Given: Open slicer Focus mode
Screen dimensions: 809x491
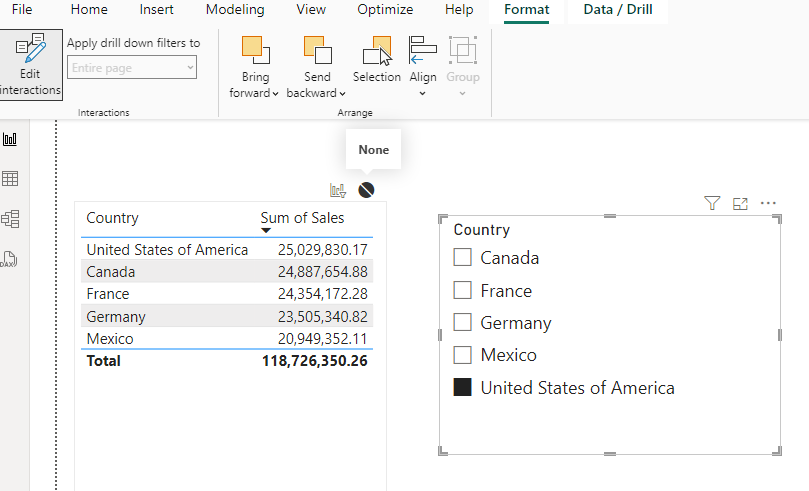Looking at the screenshot, I should (x=740, y=204).
